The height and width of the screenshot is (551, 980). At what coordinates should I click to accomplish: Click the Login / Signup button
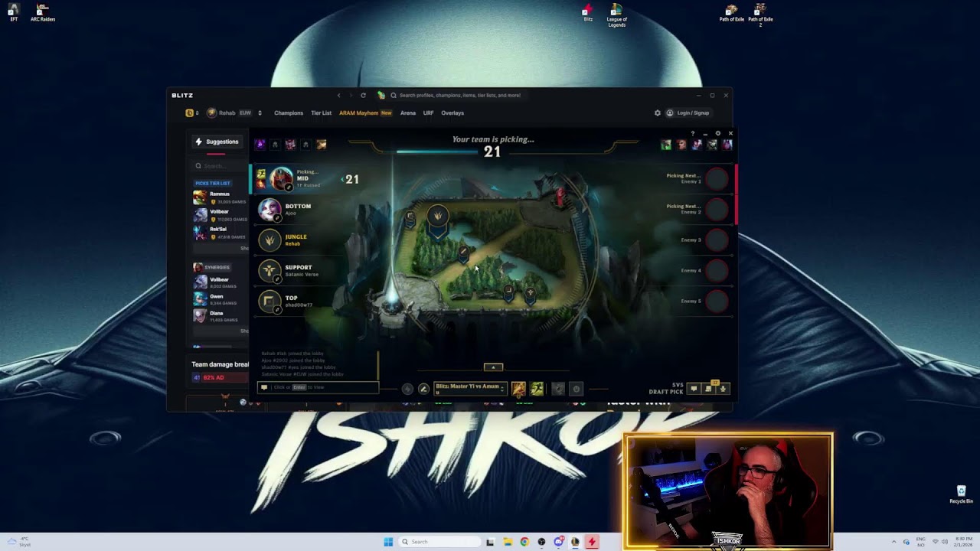click(688, 113)
